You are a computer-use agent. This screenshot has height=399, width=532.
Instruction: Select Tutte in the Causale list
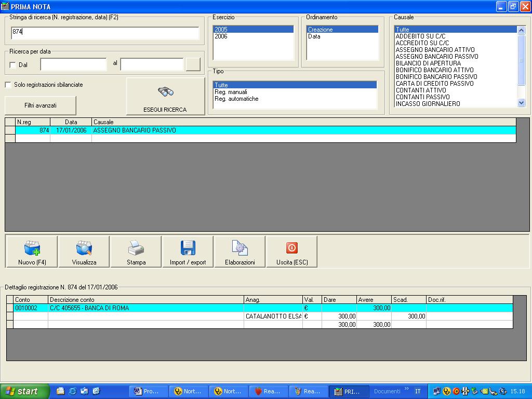click(x=456, y=30)
